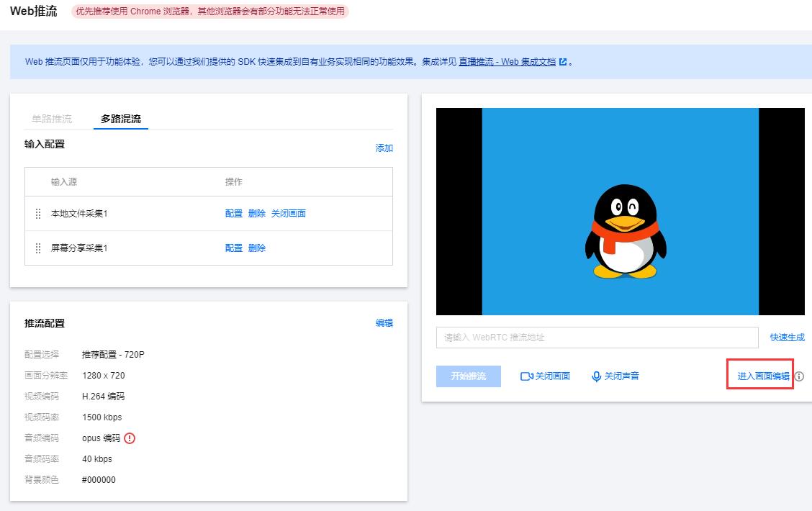Click the 40 kbps audio bitrate value
This screenshot has width=812, height=511.
pyautogui.click(x=97, y=458)
